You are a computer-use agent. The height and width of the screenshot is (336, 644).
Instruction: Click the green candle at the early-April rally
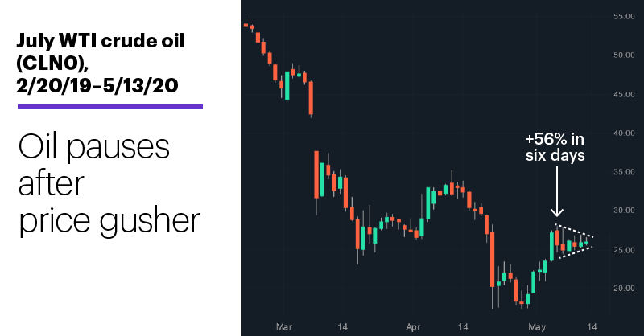(x=428, y=203)
